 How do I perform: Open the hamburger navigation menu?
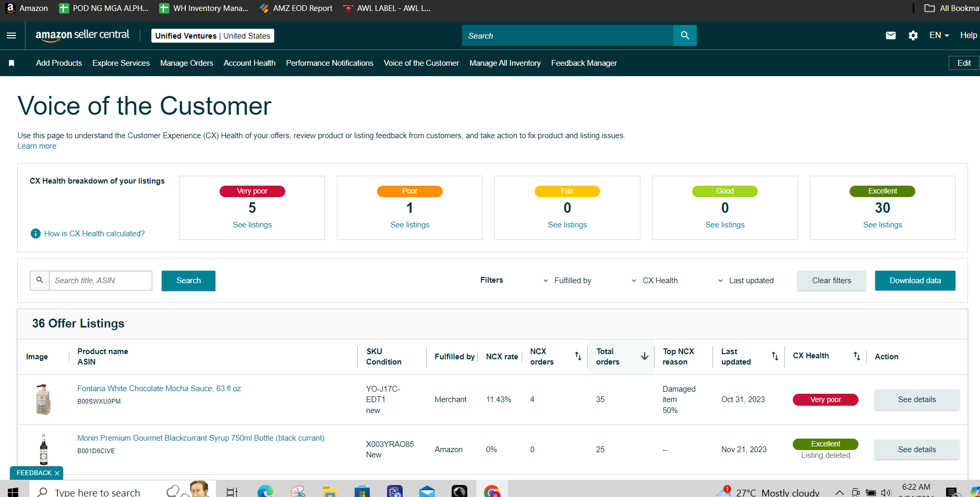coord(11,35)
